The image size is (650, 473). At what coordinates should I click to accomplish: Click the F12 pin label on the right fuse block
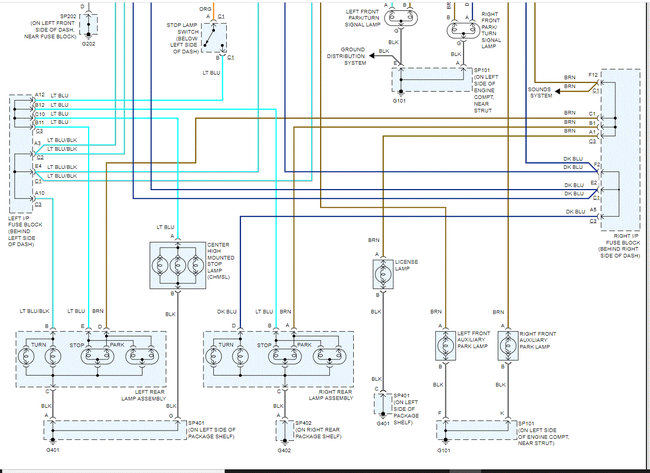click(x=593, y=75)
